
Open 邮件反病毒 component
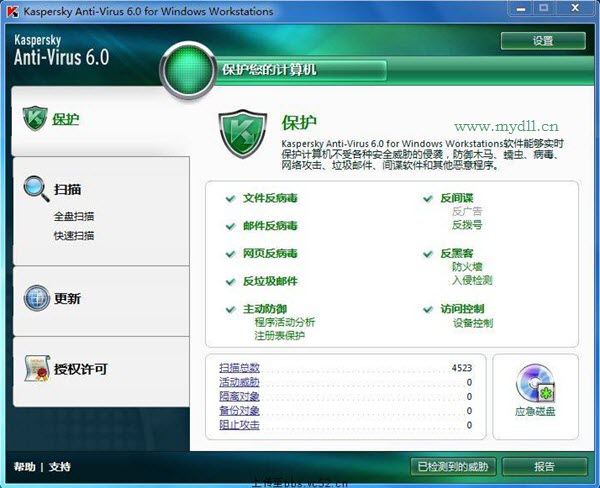270,226
